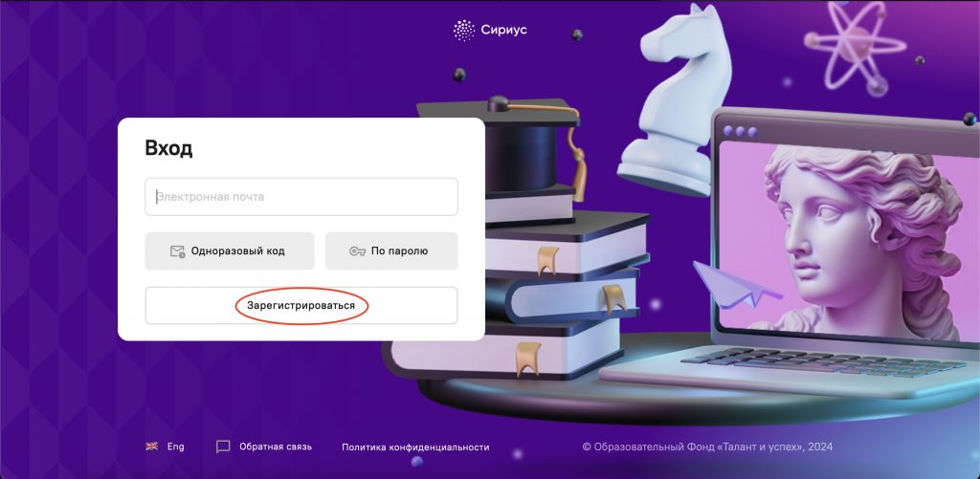Choose Одноразовый код login method
The height and width of the screenshot is (479, 980).
click(230, 251)
